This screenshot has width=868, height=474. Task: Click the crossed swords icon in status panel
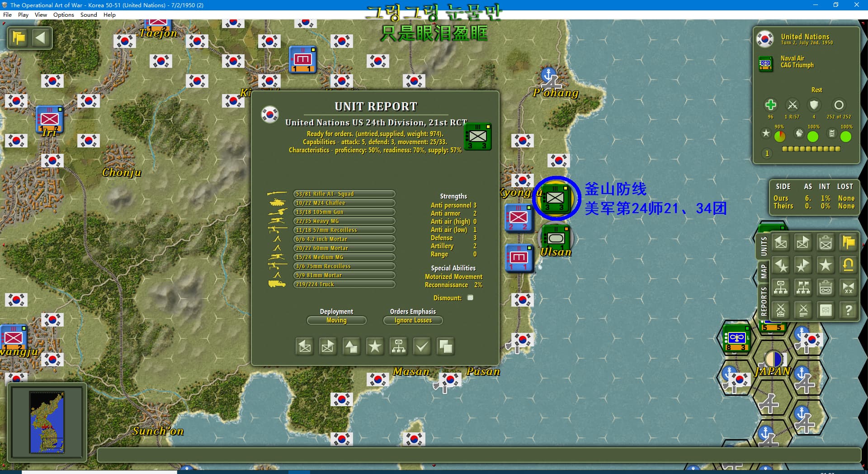pyautogui.click(x=793, y=105)
